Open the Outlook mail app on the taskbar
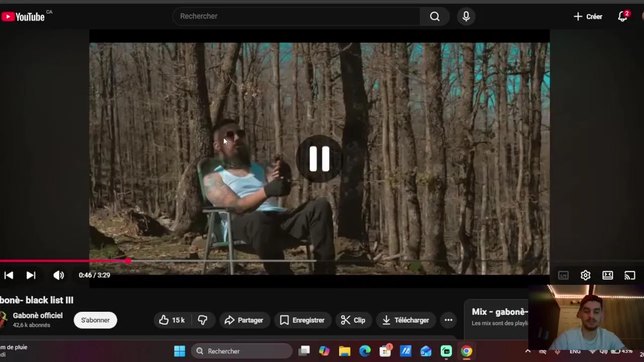Viewport: 644px width, 362px height. [x=426, y=351]
